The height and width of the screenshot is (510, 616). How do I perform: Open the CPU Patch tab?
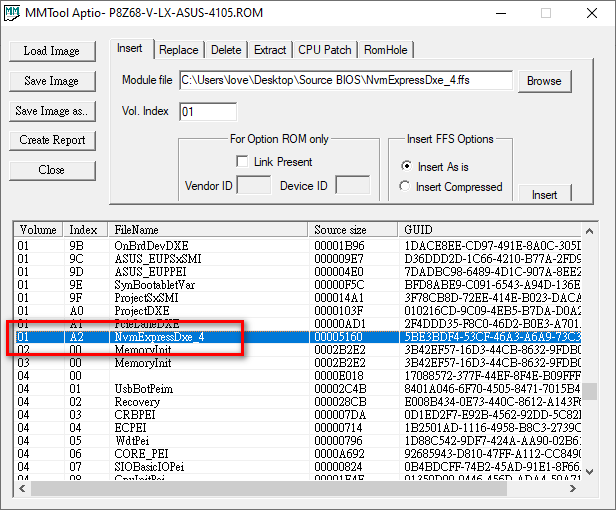pyautogui.click(x=325, y=50)
